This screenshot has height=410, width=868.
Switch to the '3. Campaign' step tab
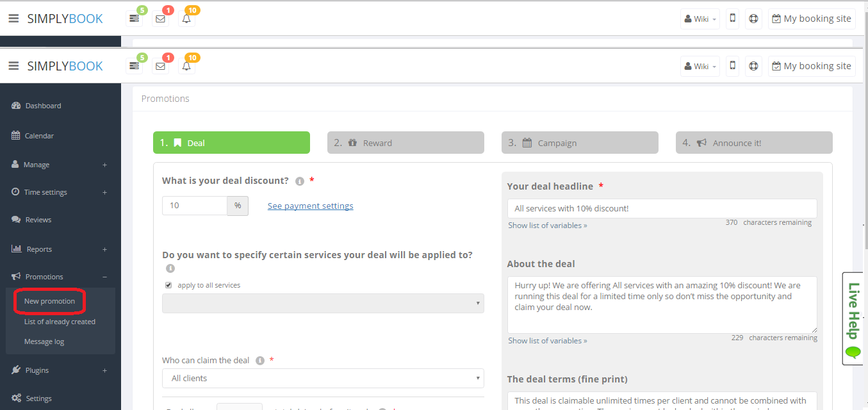[579, 143]
